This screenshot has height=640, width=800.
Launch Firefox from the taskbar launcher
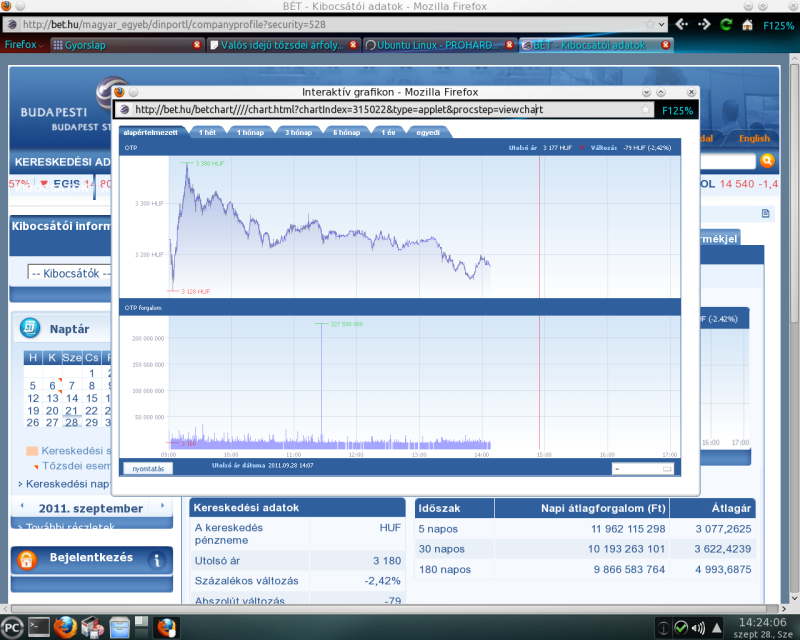pyautogui.click(x=65, y=627)
